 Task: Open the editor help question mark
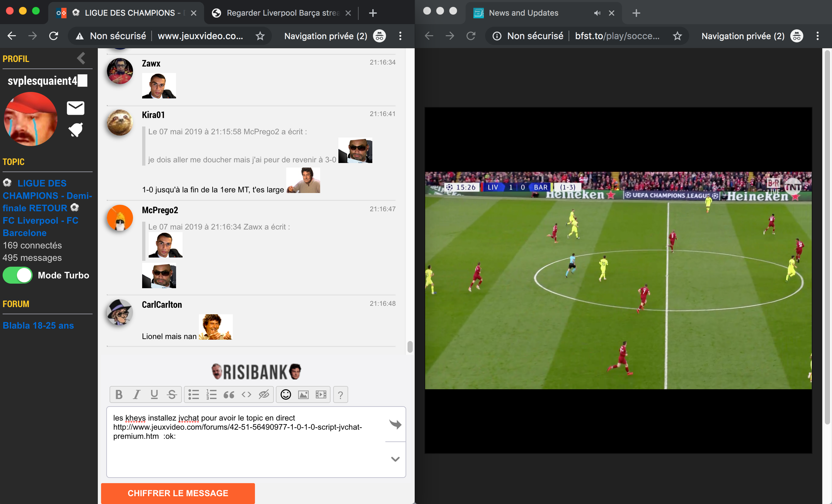pyautogui.click(x=340, y=394)
